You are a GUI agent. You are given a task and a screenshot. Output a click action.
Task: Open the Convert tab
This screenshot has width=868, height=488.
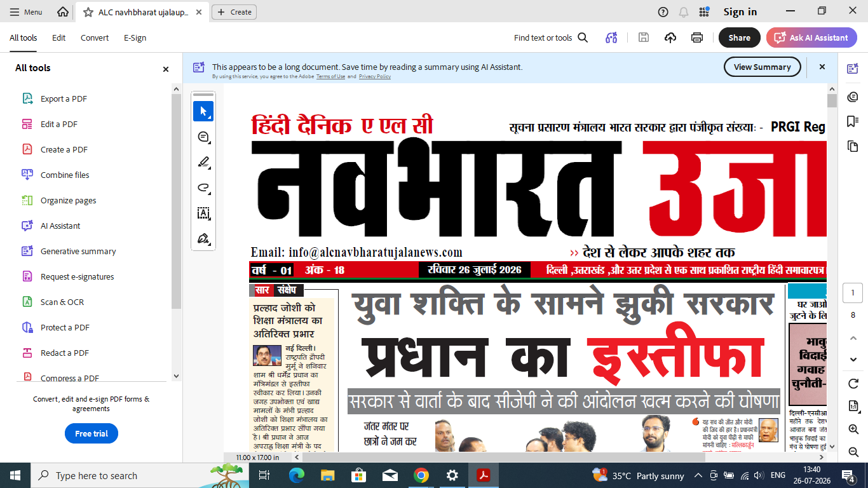point(95,37)
